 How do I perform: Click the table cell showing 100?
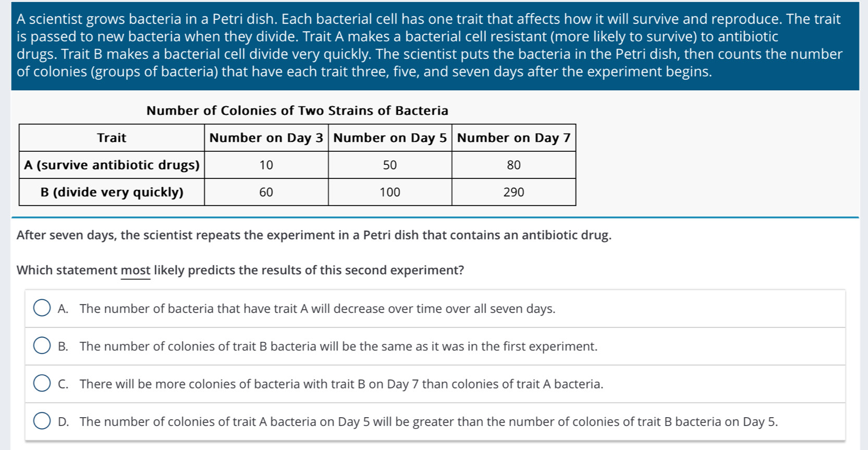pos(390,192)
